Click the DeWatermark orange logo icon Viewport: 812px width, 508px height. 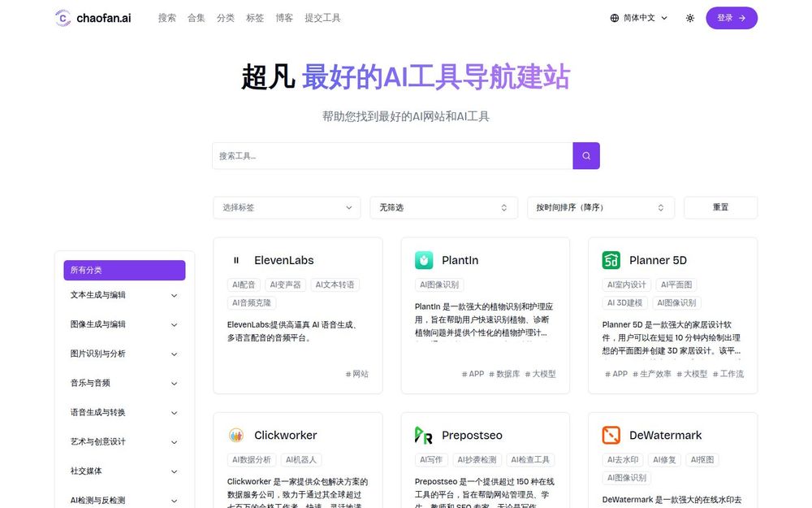coord(611,435)
